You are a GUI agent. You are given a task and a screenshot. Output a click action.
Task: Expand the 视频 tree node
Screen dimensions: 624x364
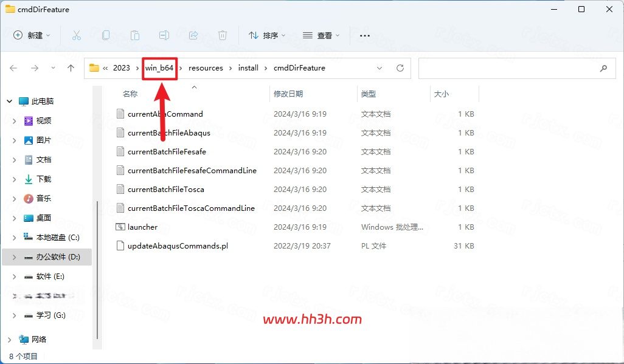pyautogui.click(x=15, y=121)
